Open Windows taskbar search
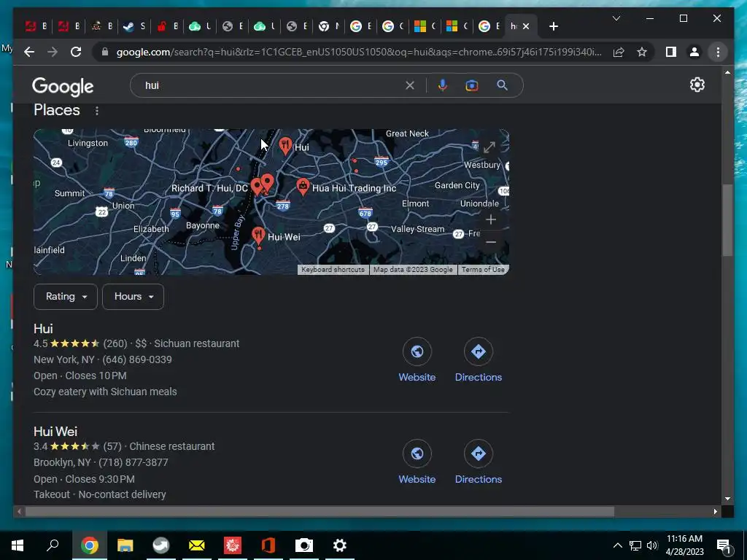747x560 pixels. click(x=53, y=545)
